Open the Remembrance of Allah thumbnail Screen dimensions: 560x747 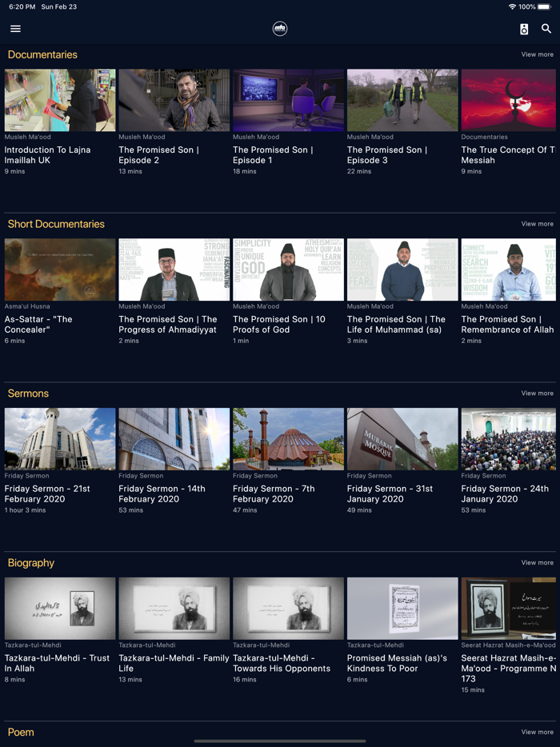(x=509, y=270)
